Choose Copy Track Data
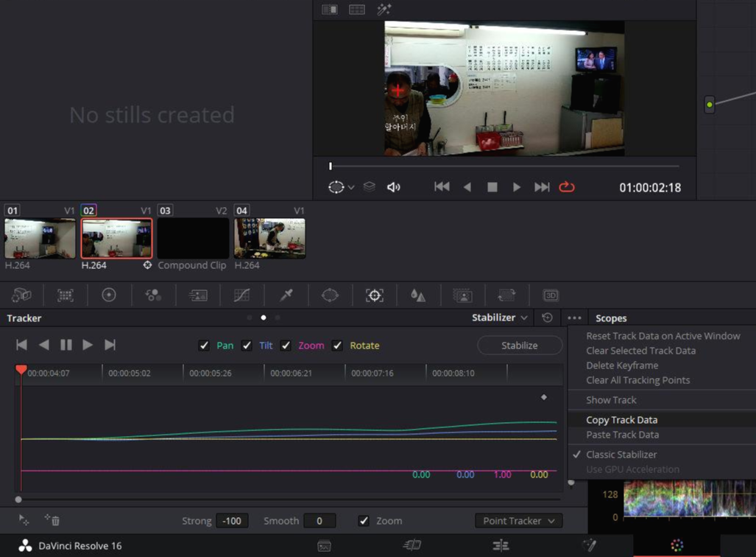 621,420
